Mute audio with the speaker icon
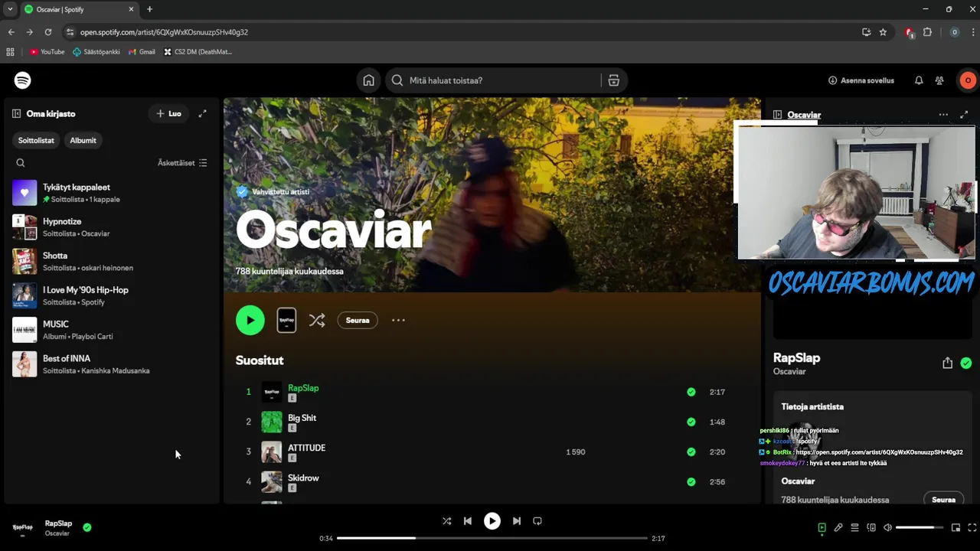Image resolution: width=980 pixels, height=551 pixels. tap(887, 527)
